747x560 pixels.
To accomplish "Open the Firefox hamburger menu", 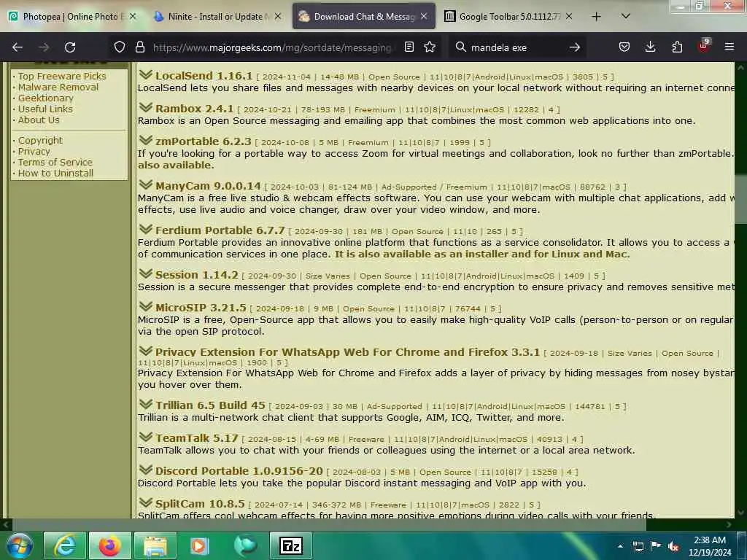I will click(x=729, y=47).
